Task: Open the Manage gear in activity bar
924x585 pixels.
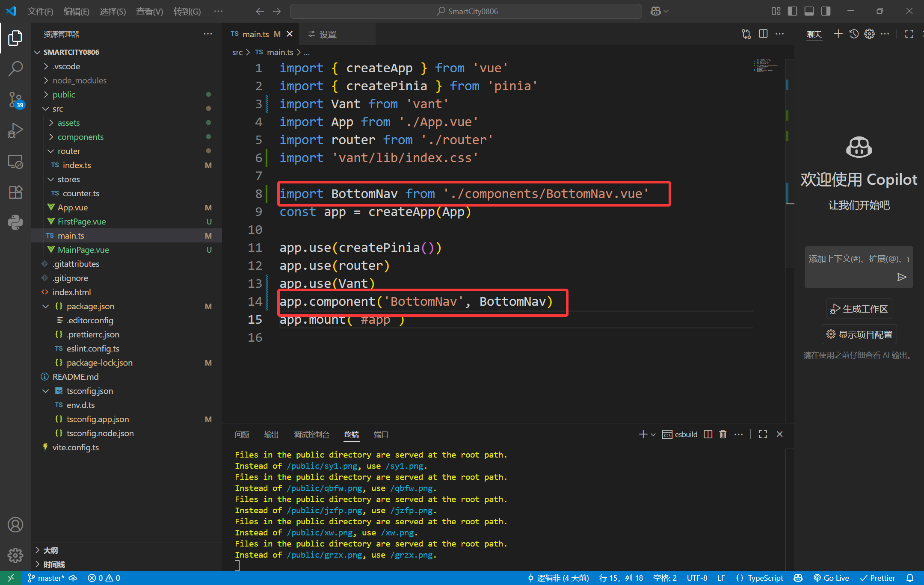Action: (x=15, y=555)
